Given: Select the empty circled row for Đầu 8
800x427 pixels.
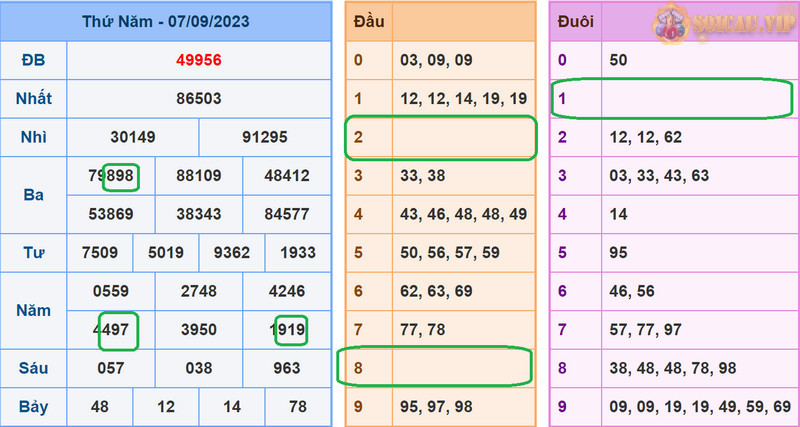Looking at the screenshot, I should point(440,368).
